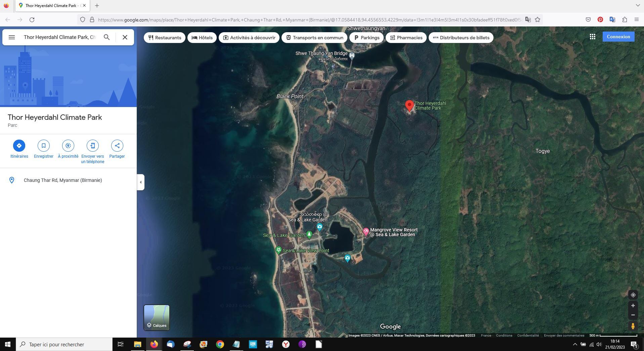Click the 500 m map scale

(x=613, y=336)
